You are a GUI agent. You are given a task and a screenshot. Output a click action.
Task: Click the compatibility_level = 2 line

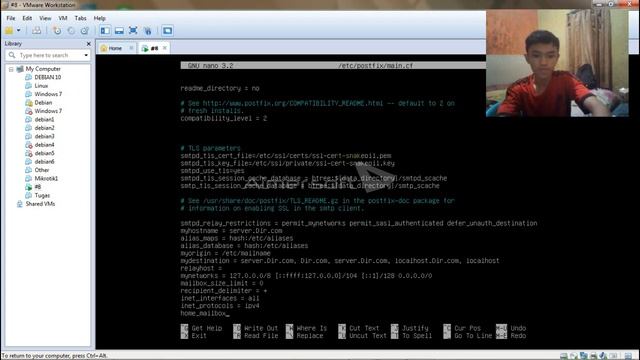click(x=224, y=118)
